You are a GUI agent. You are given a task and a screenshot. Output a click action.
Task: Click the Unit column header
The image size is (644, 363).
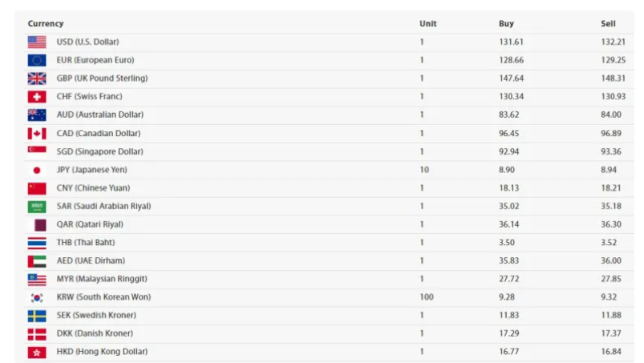click(428, 23)
